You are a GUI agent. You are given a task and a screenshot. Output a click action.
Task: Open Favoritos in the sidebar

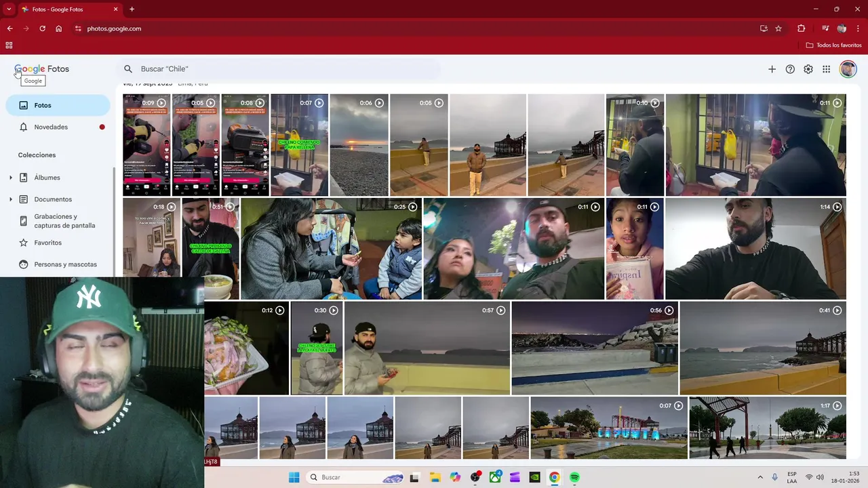[x=58, y=243]
